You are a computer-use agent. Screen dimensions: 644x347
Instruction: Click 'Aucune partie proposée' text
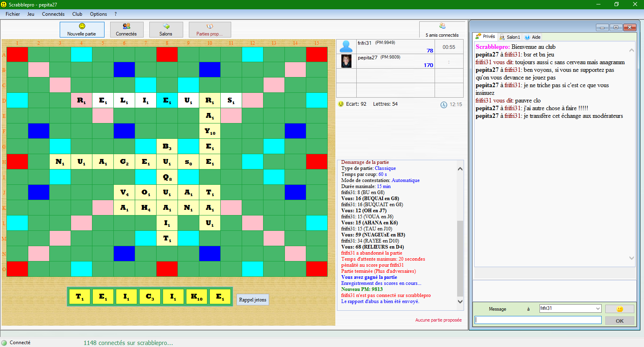439,320
